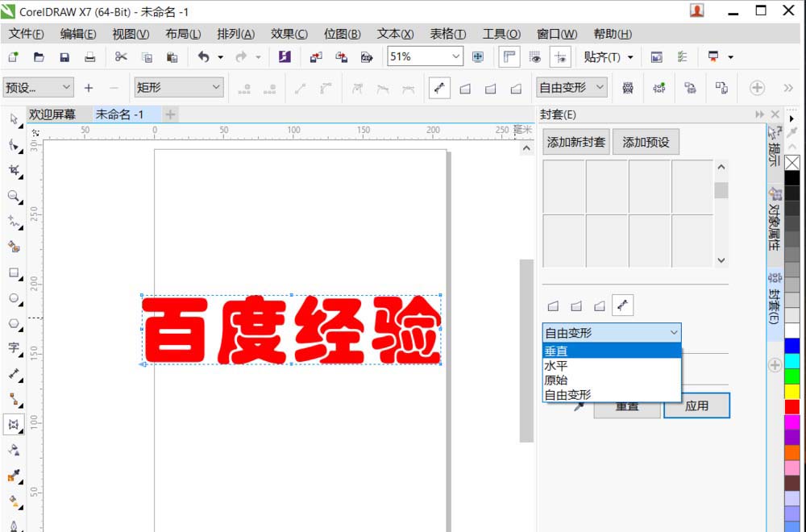Click the Copy icon

[x=147, y=57]
